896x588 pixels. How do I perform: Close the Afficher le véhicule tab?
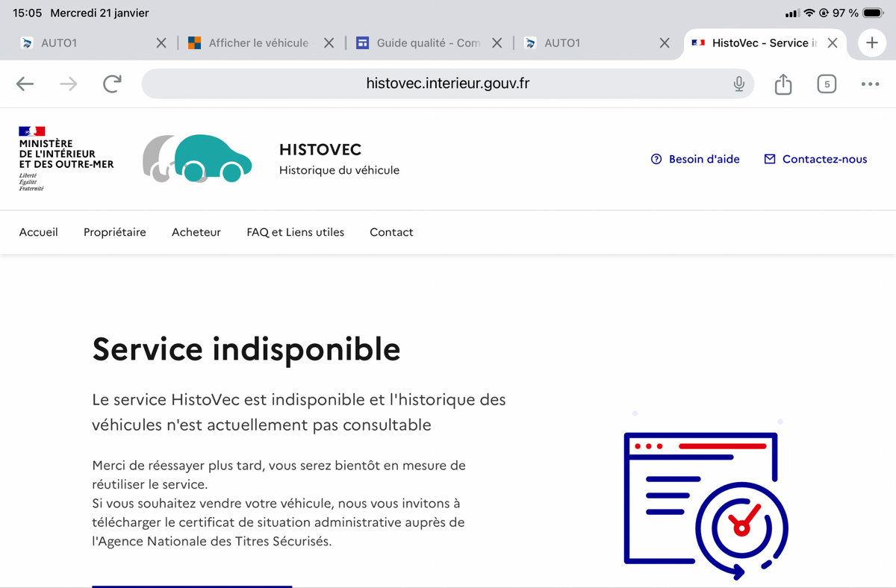pyautogui.click(x=329, y=43)
